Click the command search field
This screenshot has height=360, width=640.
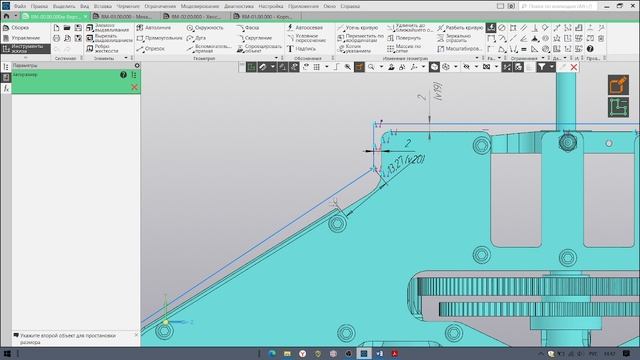tap(558, 6)
